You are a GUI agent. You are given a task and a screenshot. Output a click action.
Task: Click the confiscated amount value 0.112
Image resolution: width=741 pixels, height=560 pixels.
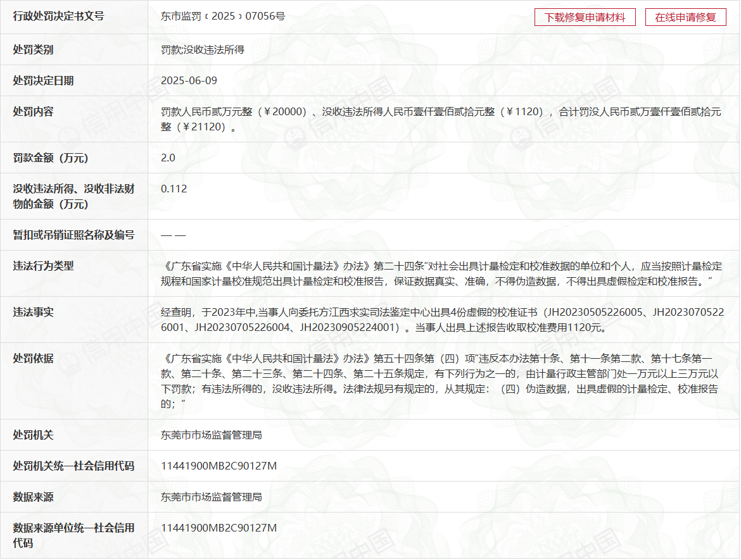[174, 189]
